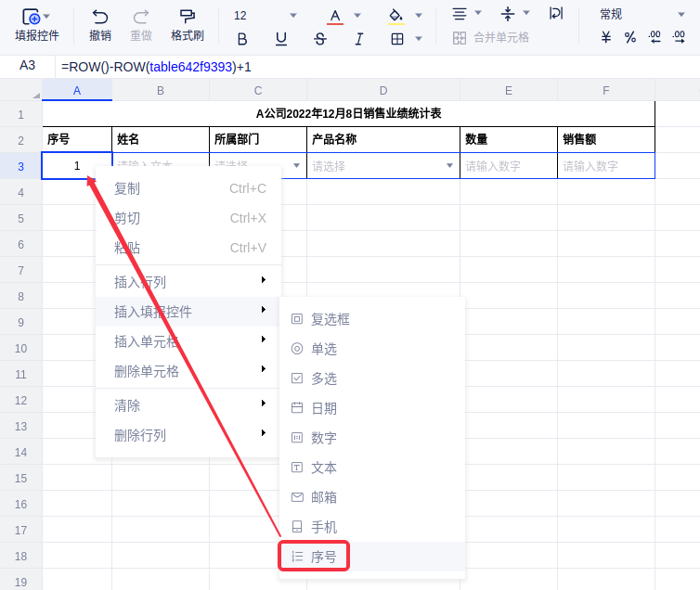Open the fill color picker

coord(396,16)
